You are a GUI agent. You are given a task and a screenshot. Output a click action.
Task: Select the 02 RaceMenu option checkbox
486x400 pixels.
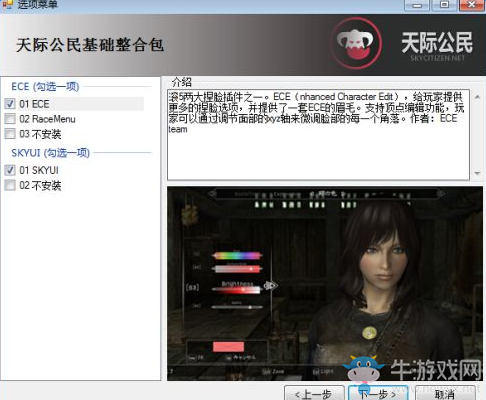pyautogui.click(x=10, y=119)
